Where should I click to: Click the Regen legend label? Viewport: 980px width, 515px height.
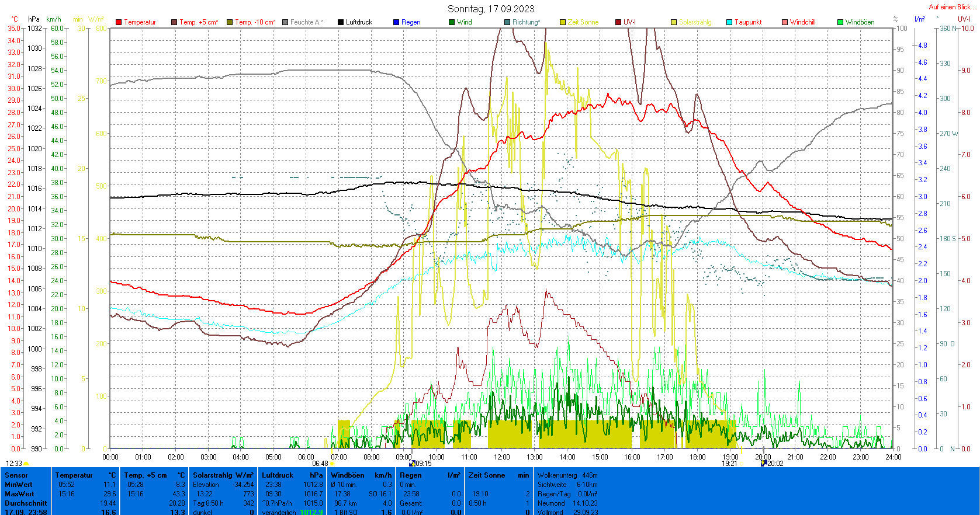pos(411,22)
